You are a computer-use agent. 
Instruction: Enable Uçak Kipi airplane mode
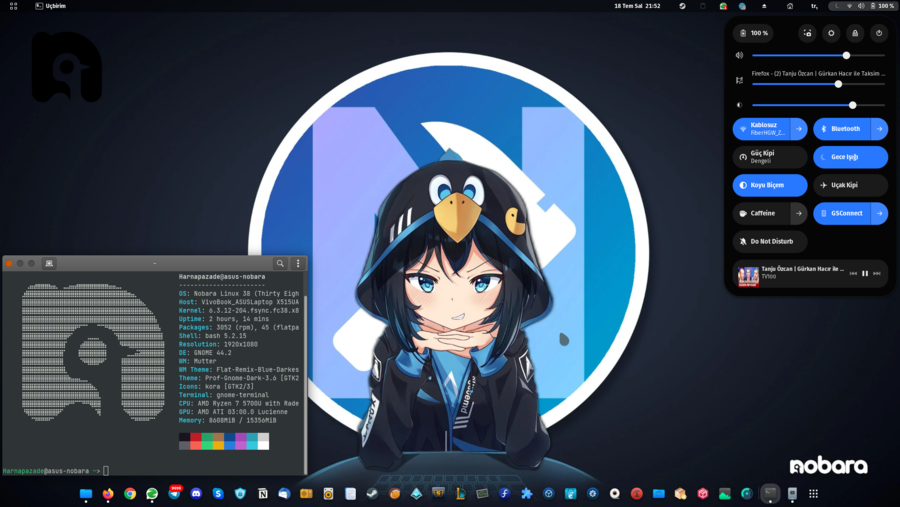click(850, 185)
